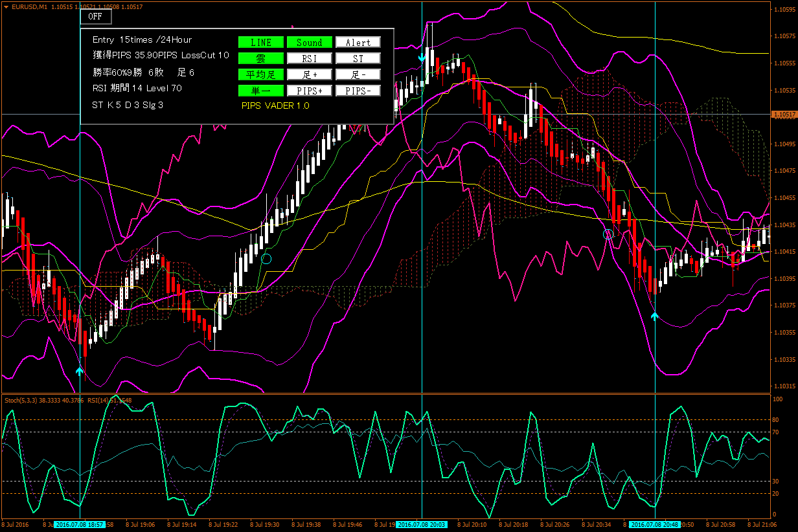This screenshot has width=798, height=532.
Task: Click the '勝率60%9勝 6敗' win rate text
Action: click(x=128, y=72)
